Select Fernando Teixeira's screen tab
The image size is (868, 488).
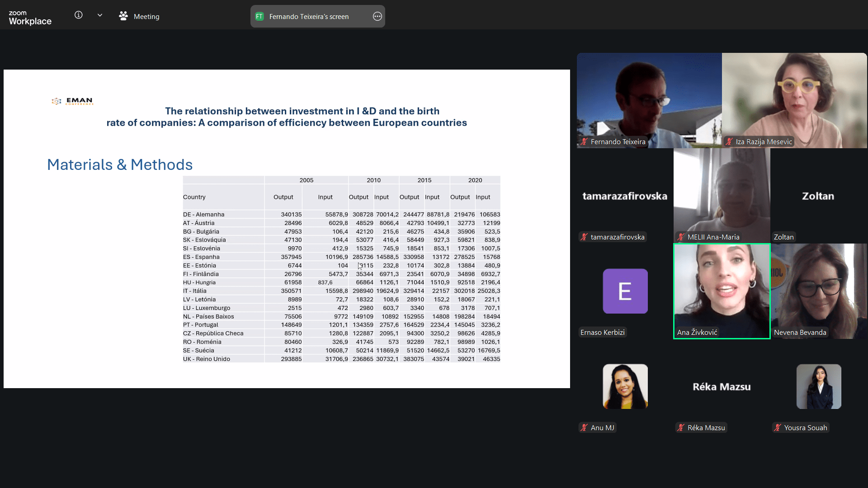click(x=309, y=17)
